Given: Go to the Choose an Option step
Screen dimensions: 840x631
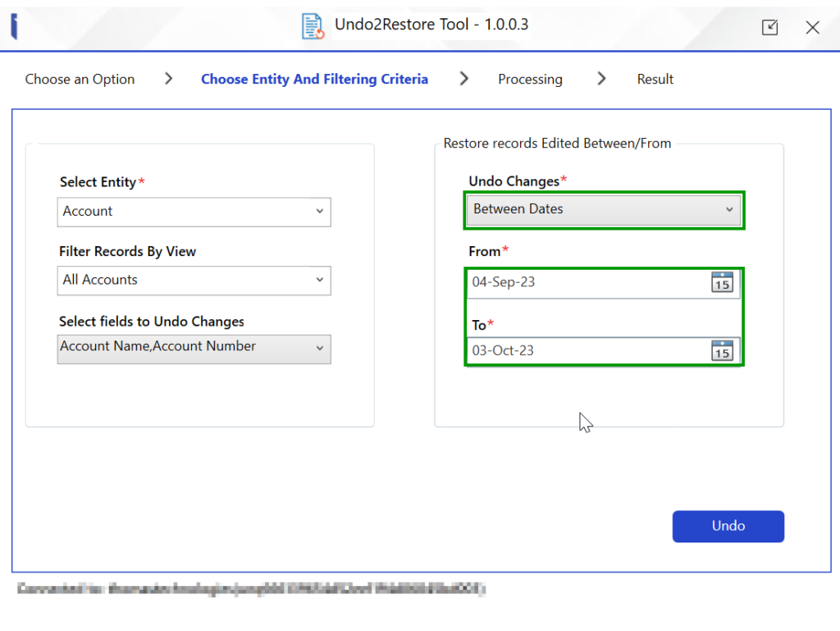Looking at the screenshot, I should [80, 79].
